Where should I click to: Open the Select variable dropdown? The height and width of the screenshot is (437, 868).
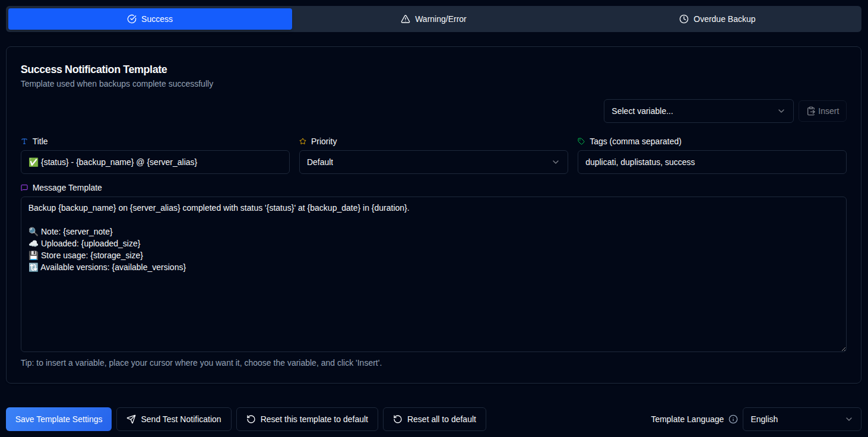pyautogui.click(x=698, y=111)
